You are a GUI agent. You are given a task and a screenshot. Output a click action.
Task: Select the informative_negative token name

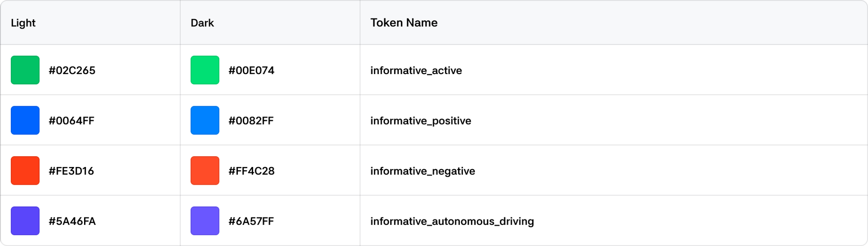tap(422, 171)
